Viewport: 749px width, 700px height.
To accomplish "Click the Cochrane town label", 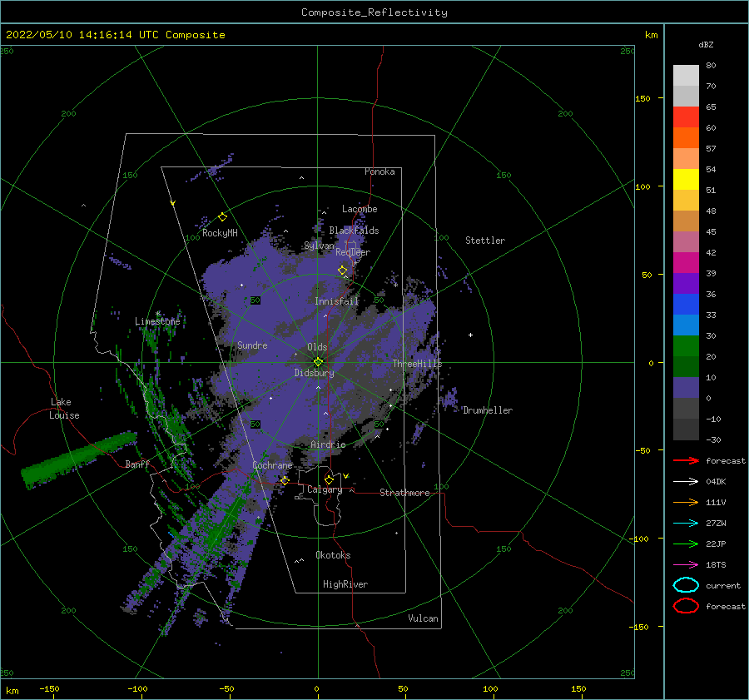I will click(272, 465).
